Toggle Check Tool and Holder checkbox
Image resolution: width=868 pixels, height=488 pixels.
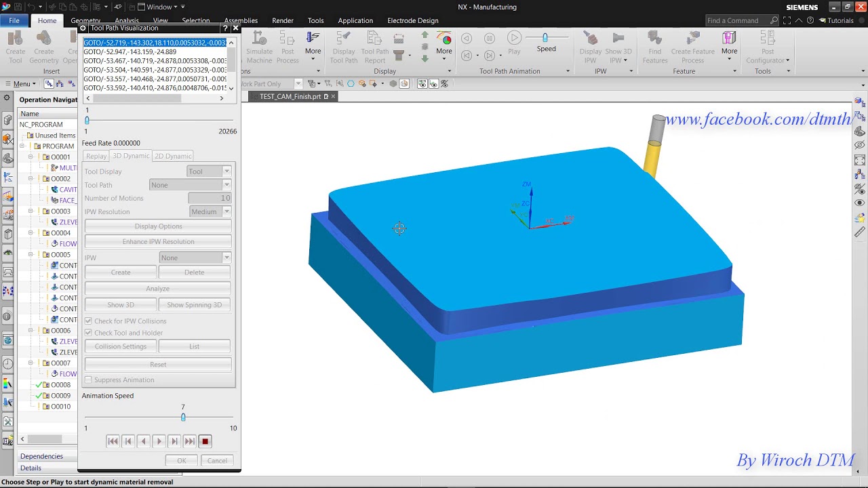[88, 333]
